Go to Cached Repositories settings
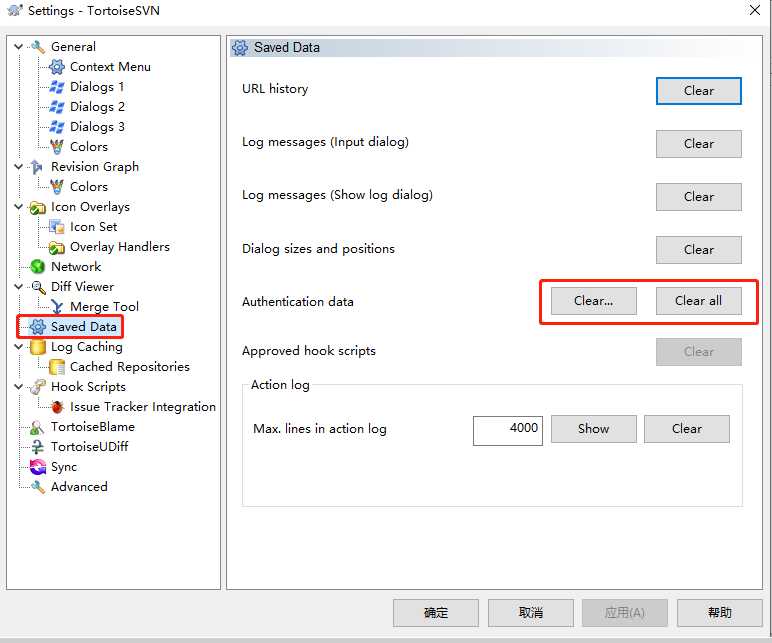 pyautogui.click(x=129, y=367)
